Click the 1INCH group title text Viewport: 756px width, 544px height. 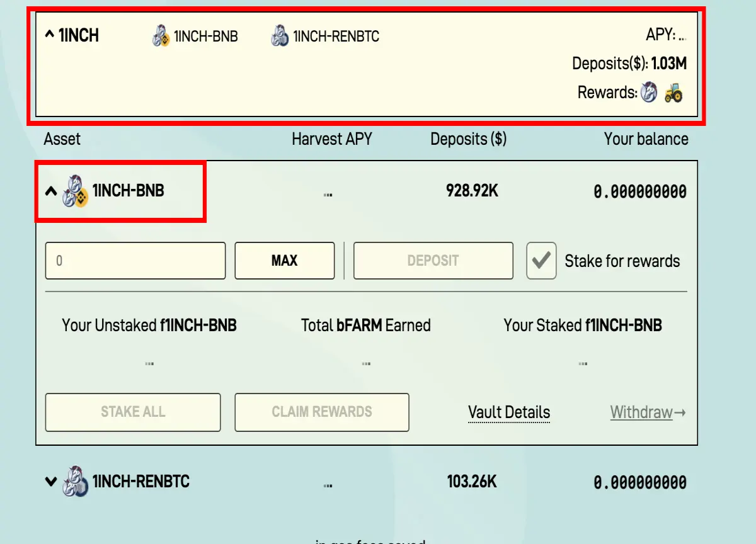(x=79, y=36)
